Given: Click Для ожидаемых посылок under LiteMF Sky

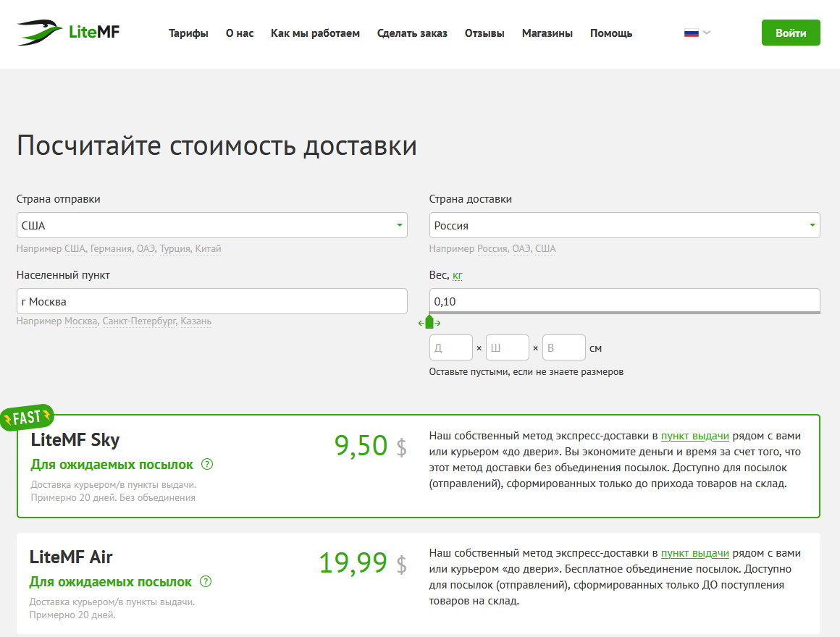Looking at the screenshot, I should pyautogui.click(x=112, y=465).
